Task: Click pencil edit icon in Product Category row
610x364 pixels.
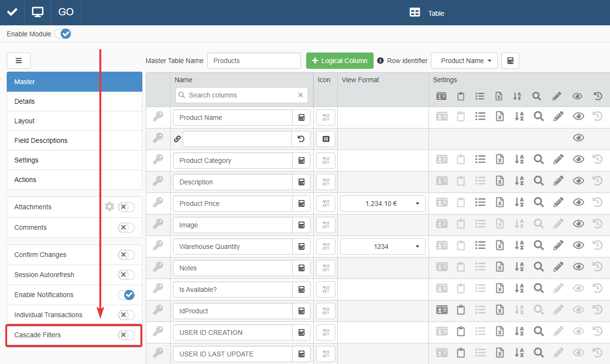Action: tap(558, 160)
